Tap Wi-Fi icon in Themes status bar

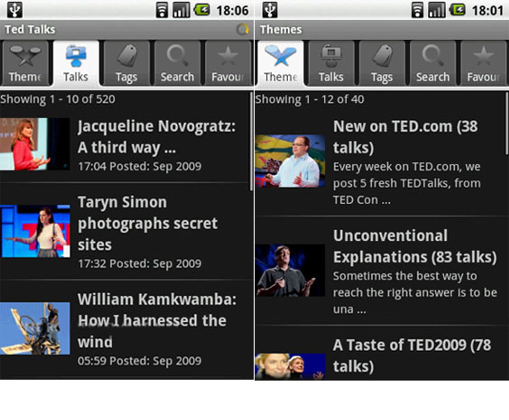[x=417, y=10]
